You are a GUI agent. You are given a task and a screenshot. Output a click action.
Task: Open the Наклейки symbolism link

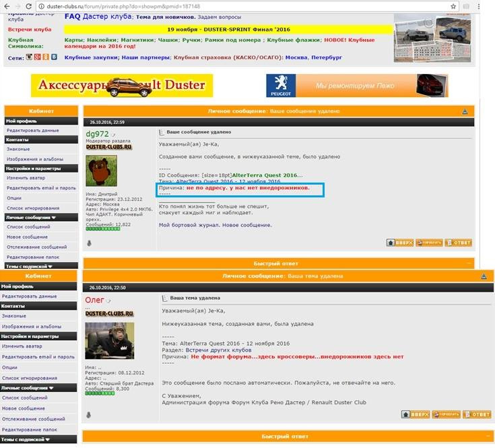[x=102, y=40]
